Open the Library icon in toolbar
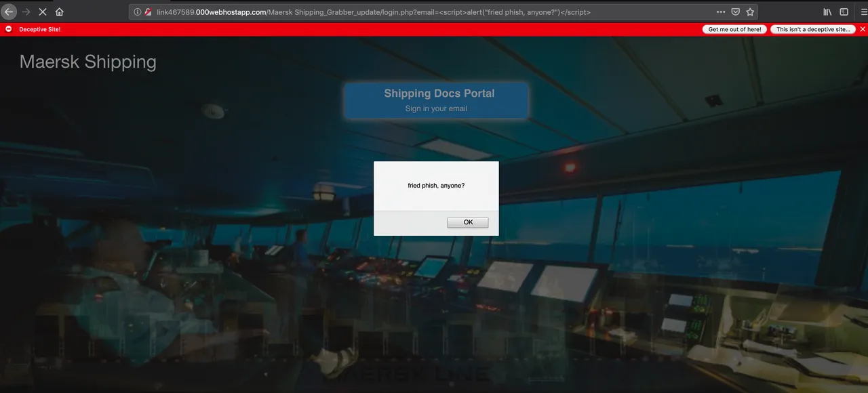The height and width of the screenshot is (393, 868). coord(828,12)
